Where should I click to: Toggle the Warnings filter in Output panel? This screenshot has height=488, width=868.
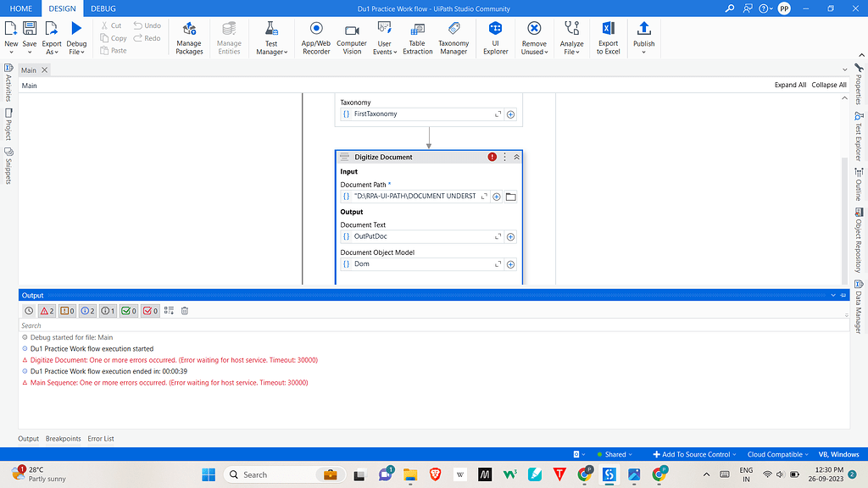pyautogui.click(x=67, y=310)
